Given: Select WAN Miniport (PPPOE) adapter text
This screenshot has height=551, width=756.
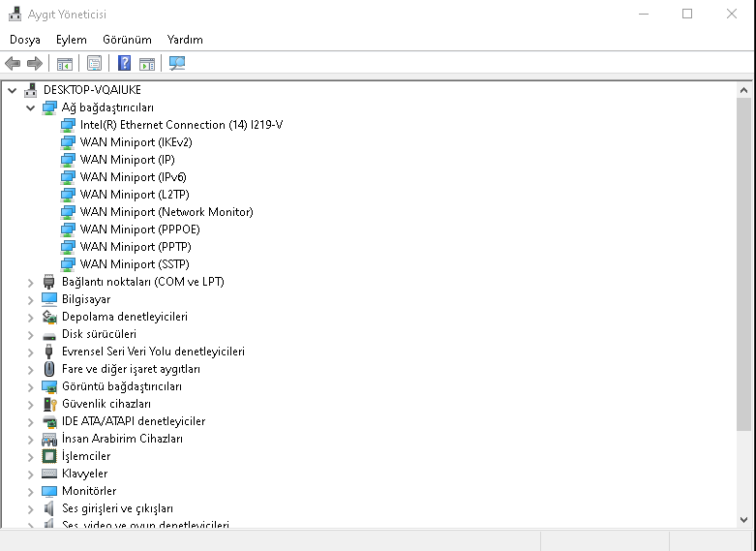Looking at the screenshot, I should click(x=139, y=230).
